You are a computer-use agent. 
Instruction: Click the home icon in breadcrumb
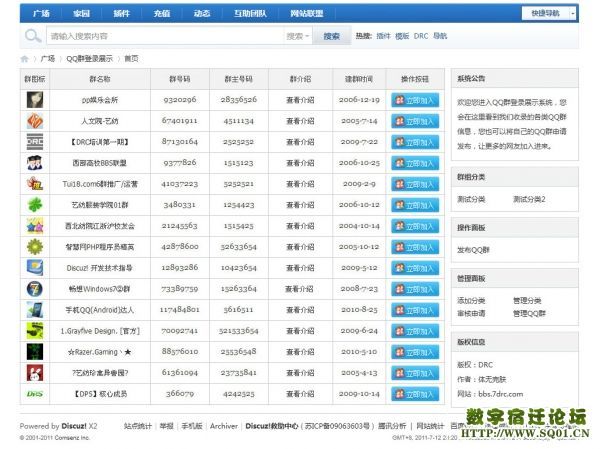point(24,59)
